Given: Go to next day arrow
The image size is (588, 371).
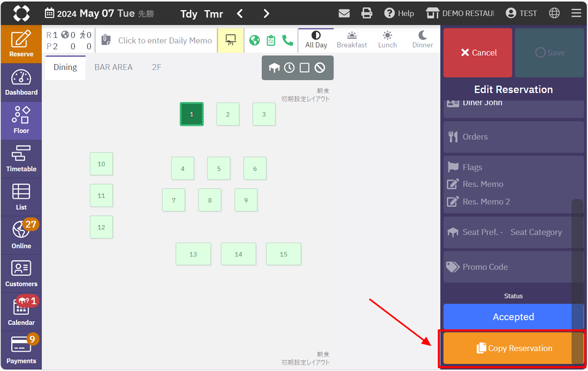Looking at the screenshot, I should (266, 14).
